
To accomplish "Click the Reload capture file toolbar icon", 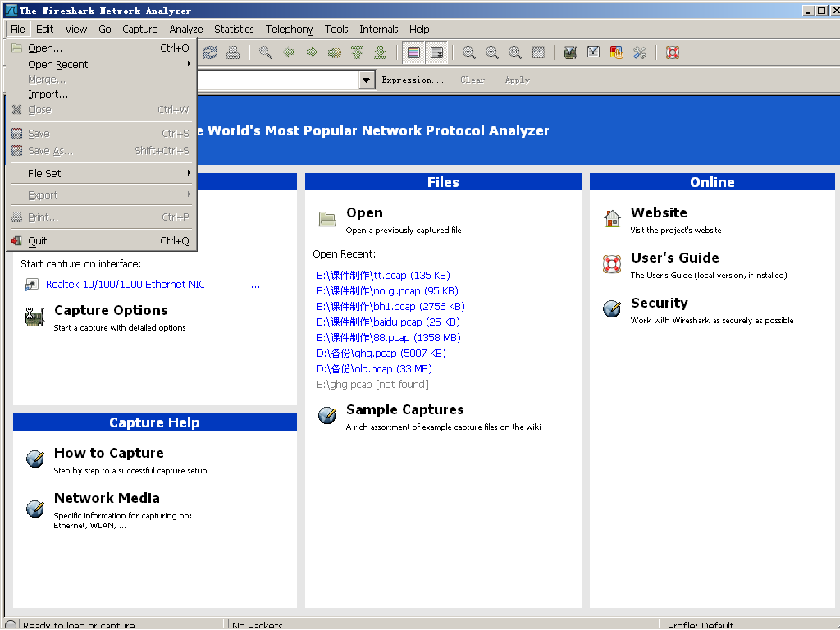I will point(210,52).
